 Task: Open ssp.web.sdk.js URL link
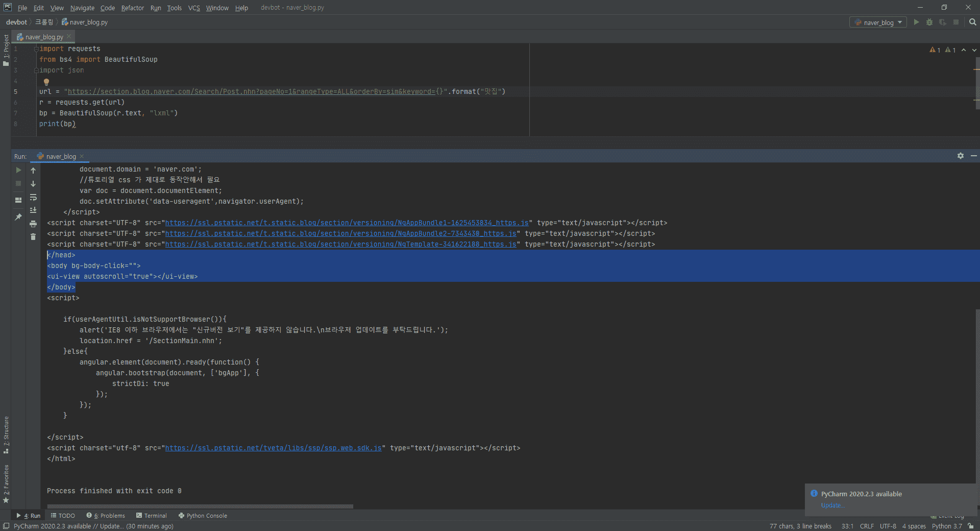273,448
